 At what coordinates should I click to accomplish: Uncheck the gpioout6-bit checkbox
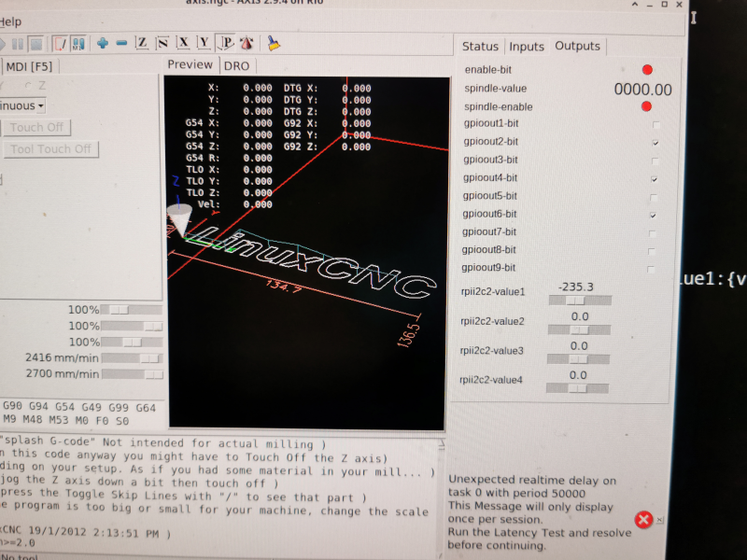tap(655, 215)
